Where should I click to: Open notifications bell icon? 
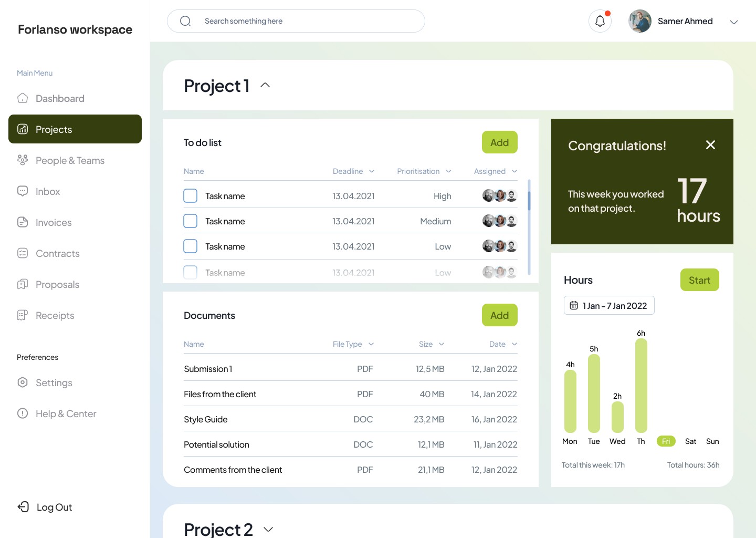pyautogui.click(x=600, y=21)
